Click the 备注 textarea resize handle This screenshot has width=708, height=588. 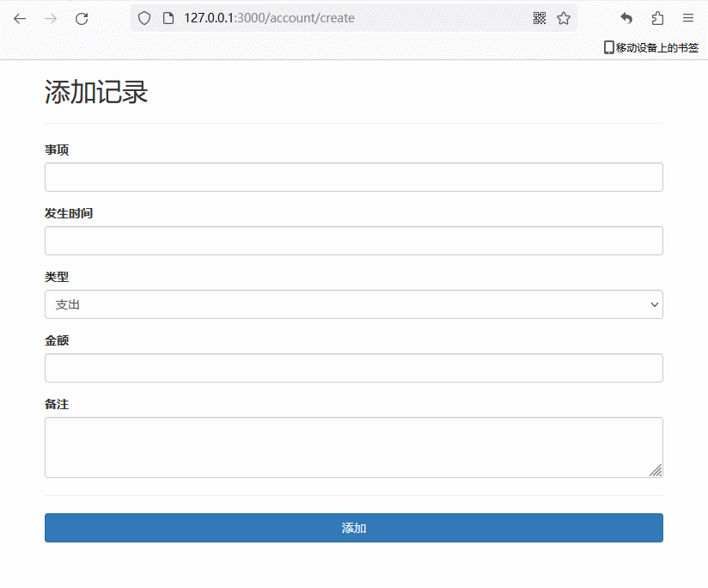(656, 470)
